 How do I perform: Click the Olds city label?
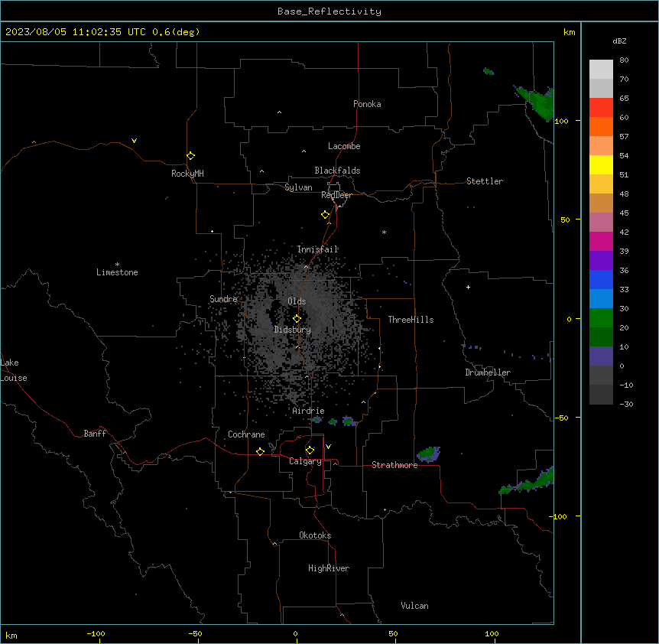pos(297,301)
